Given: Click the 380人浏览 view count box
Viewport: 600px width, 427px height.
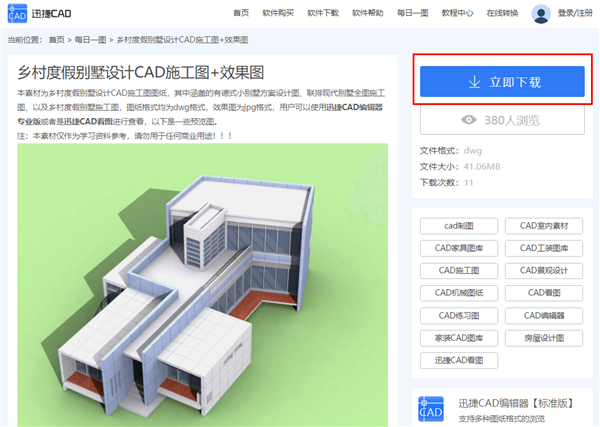Looking at the screenshot, I should (502, 121).
